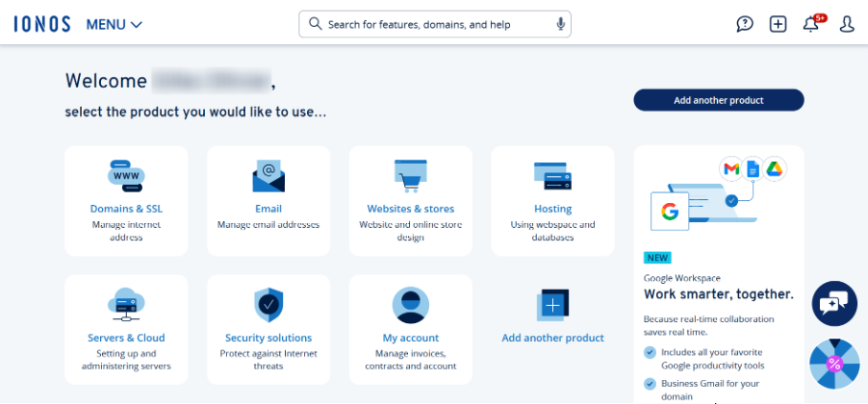Open the Domains & SSL link
Image resolution: width=868 pixels, height=404 pixels.
tap(126, 209)
